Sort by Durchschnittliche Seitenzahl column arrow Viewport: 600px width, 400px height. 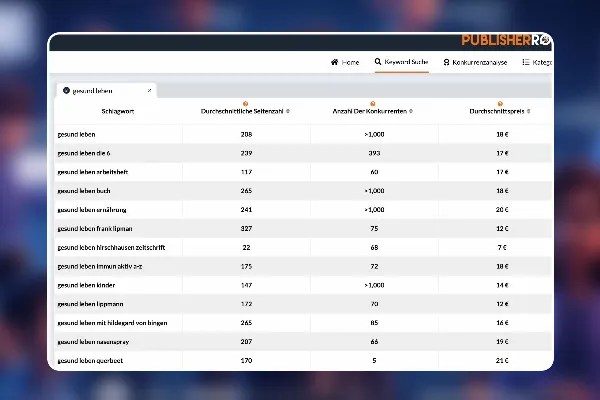coord(288,111)
